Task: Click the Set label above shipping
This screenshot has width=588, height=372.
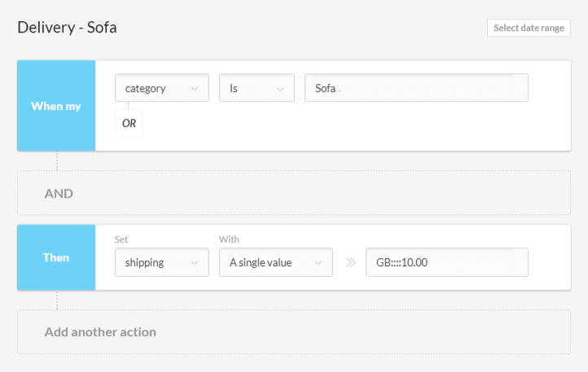Action: (x=121, y=239)
